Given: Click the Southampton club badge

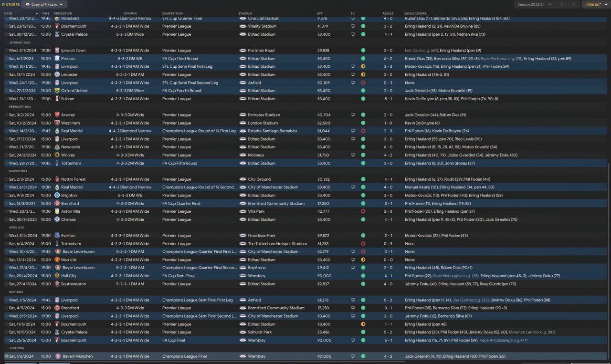Looking at the screenshot, I should pyautogui.click(x=57, y=284).
